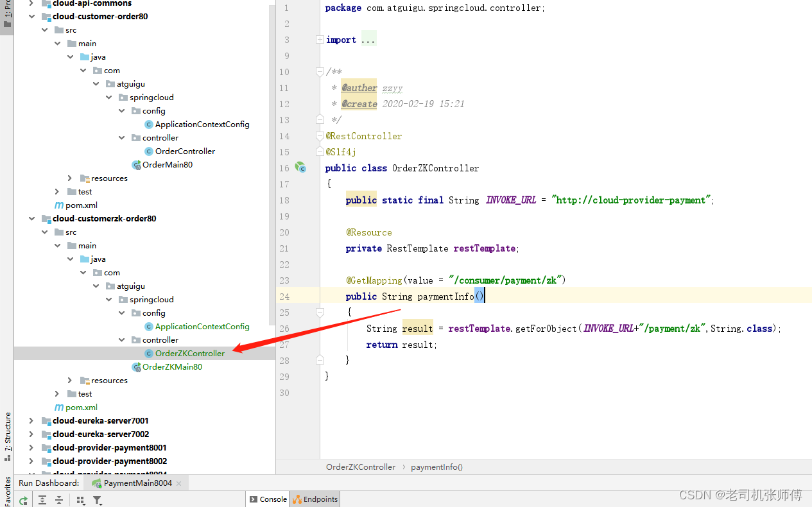
Task: Open the Structure tool window tab
Action: [7, 436]
